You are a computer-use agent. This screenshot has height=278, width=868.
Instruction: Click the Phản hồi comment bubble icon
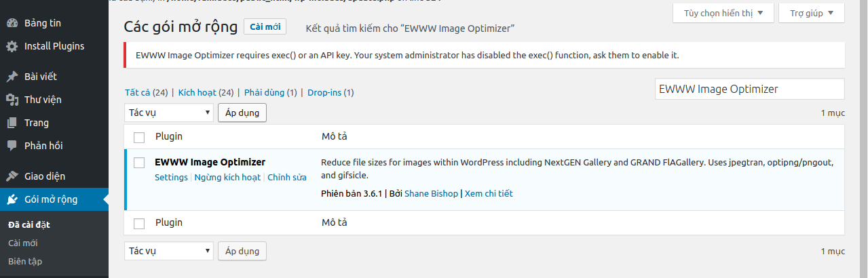pos(12,146)
